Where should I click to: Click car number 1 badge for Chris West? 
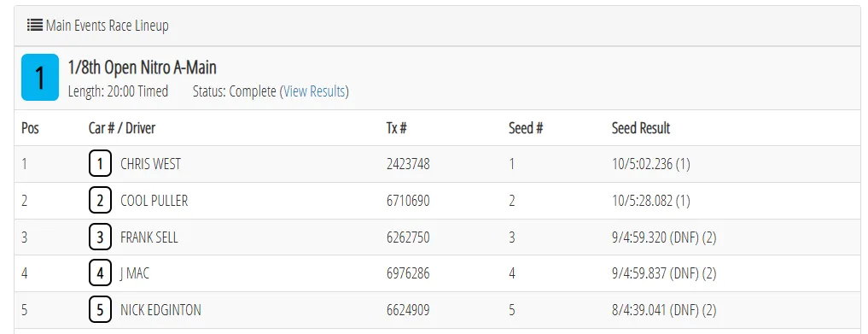(100, 164)
